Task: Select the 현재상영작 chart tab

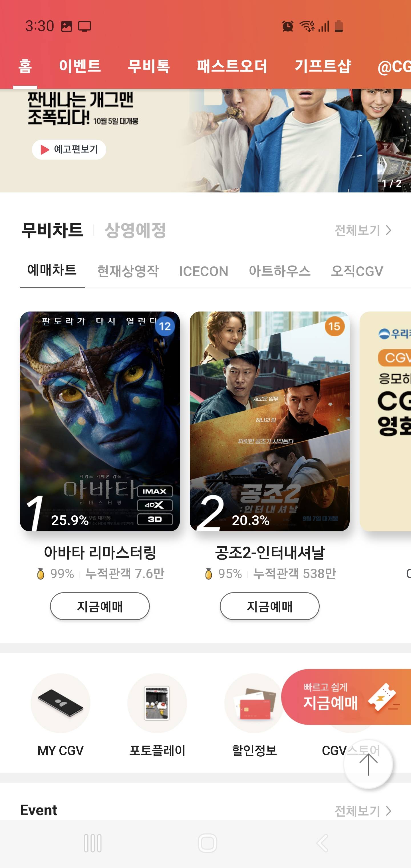Action: [x=128, y=271]
